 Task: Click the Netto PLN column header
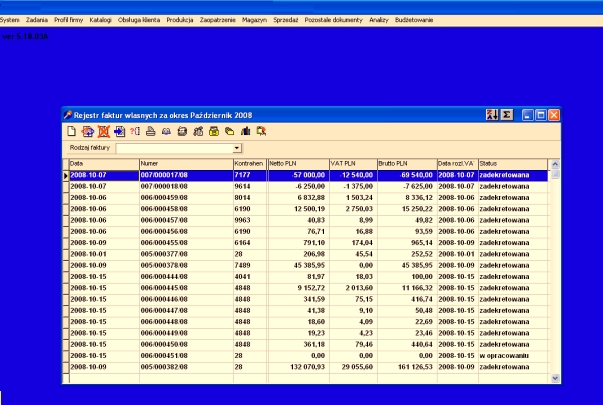pos(298,164)
